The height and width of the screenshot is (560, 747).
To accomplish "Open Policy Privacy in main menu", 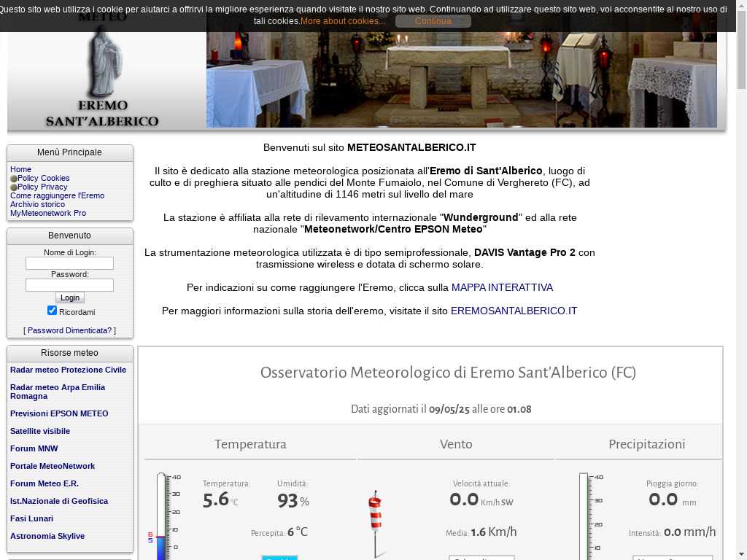I will (42, 187).
